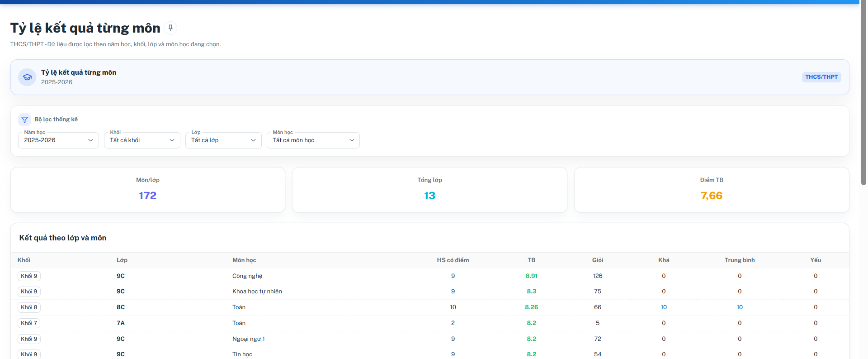Image resolution: width=868 pixels, height=359 pixels.
Task: Click the Khối 7 tag in the table
Action: 29,323
